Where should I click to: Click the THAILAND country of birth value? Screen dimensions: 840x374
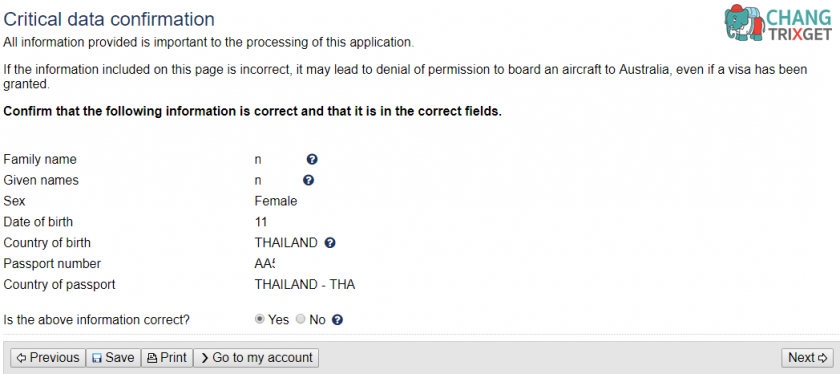coord(286,243)
